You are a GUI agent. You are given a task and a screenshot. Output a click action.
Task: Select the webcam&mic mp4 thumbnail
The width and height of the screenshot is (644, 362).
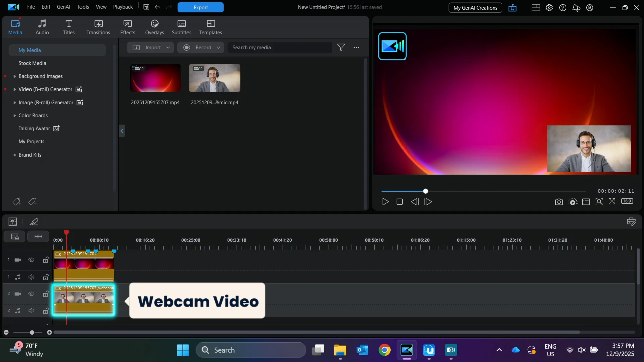215,78
